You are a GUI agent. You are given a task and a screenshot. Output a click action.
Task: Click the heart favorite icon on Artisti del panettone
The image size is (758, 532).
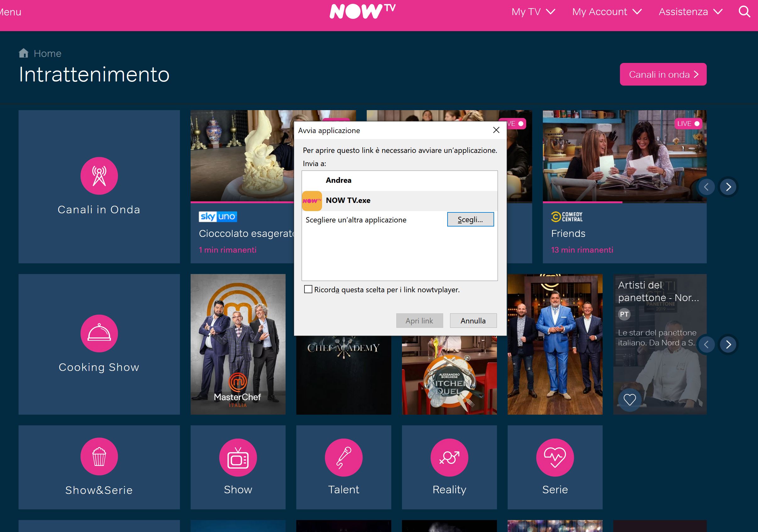[630, 400]
